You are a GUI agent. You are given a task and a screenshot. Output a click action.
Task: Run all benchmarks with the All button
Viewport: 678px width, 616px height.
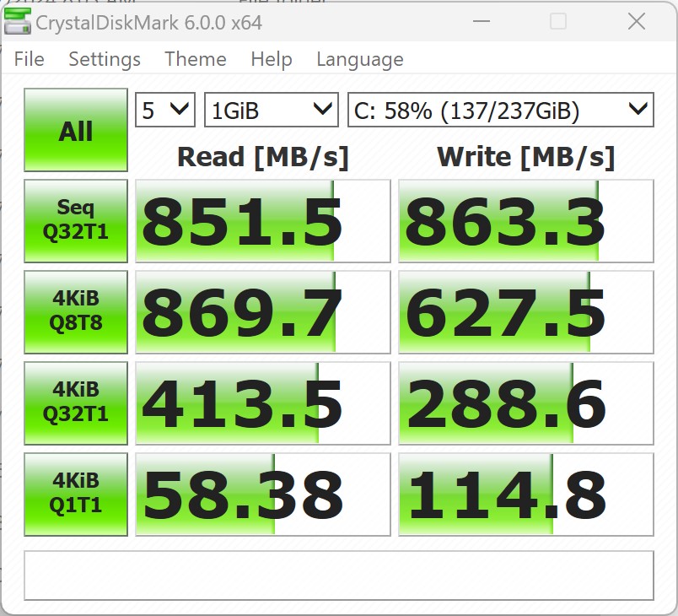point(76,131)
